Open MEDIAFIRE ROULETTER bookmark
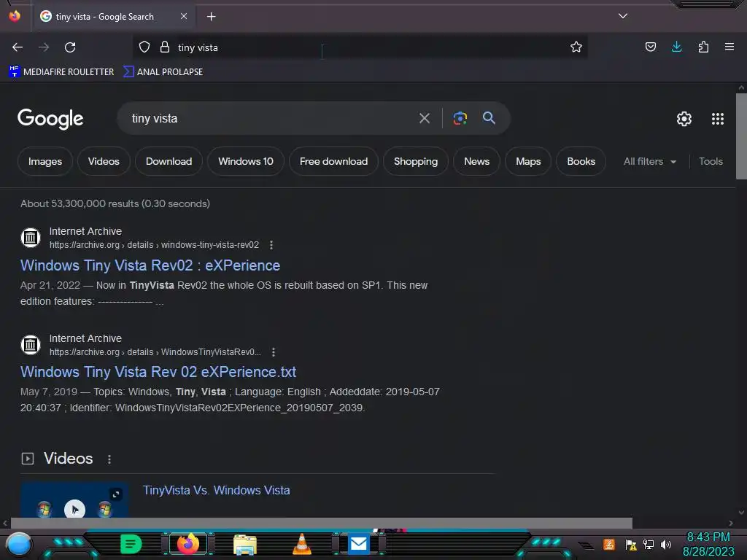This screenshot has width=747, height=560. 61,72
